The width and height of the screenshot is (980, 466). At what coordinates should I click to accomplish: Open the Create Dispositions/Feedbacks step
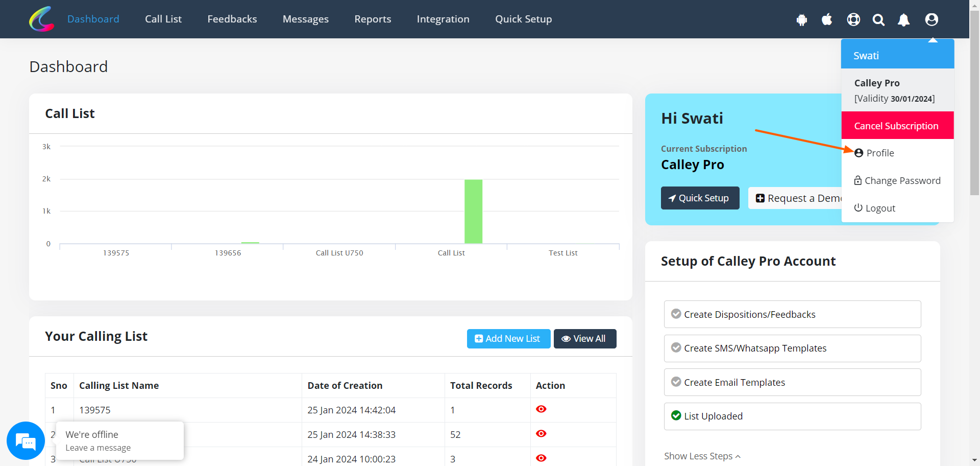pos(792,314)
